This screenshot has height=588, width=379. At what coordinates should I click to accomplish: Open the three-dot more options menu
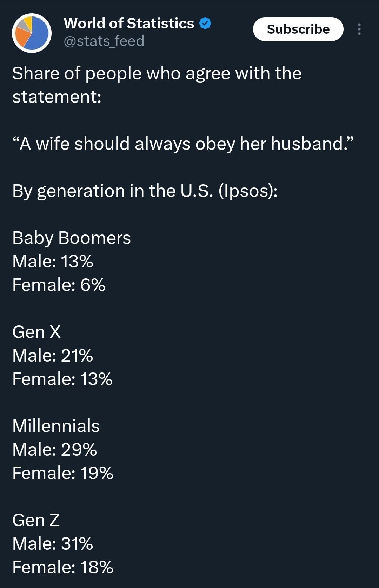(x=359, y=29)
